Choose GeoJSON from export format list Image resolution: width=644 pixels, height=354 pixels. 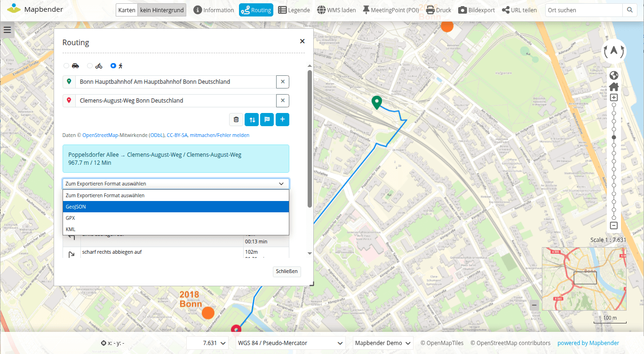[175, 207]
